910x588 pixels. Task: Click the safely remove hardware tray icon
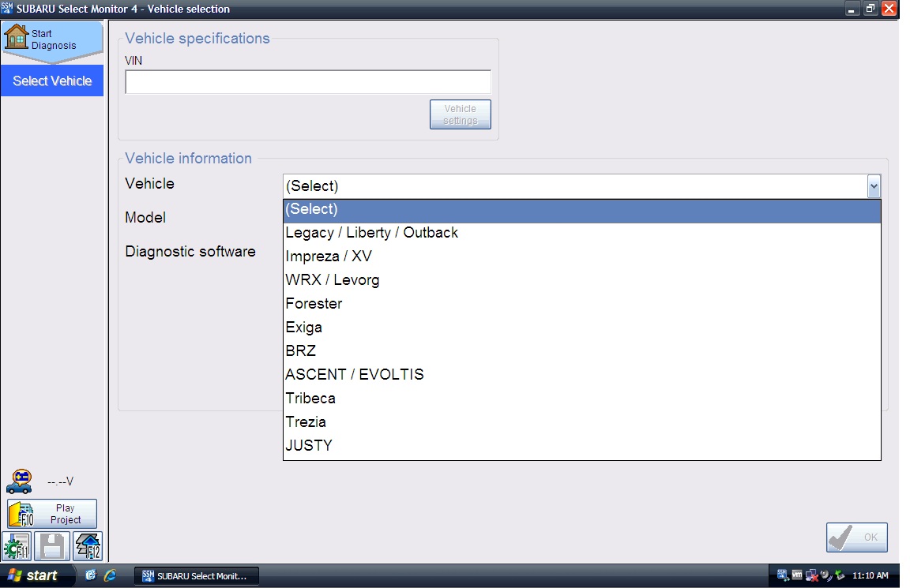[x=840, y=575]
